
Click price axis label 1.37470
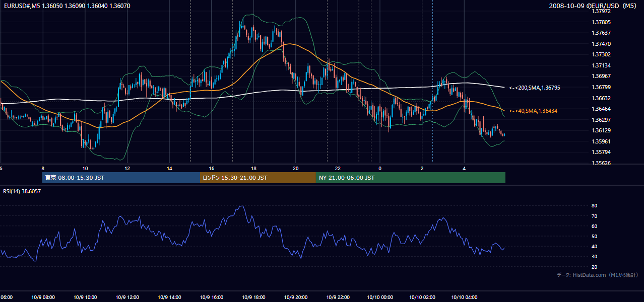(601, 44)
